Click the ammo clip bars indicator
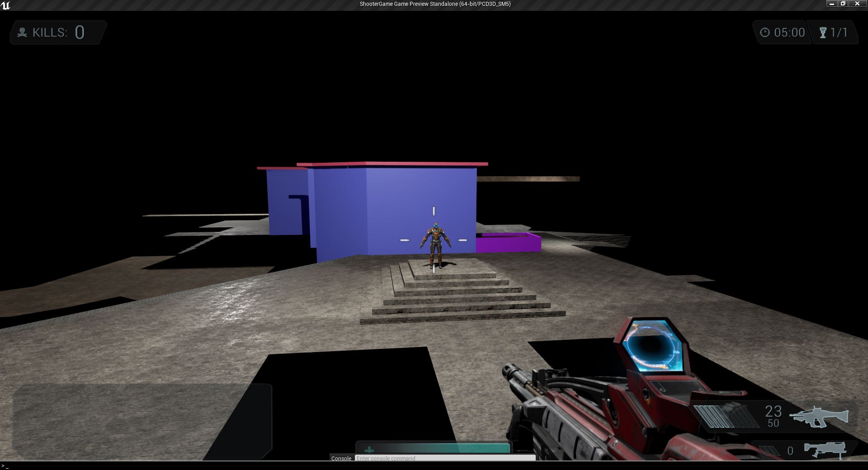The image size is (868, 470). pos(726,416)
